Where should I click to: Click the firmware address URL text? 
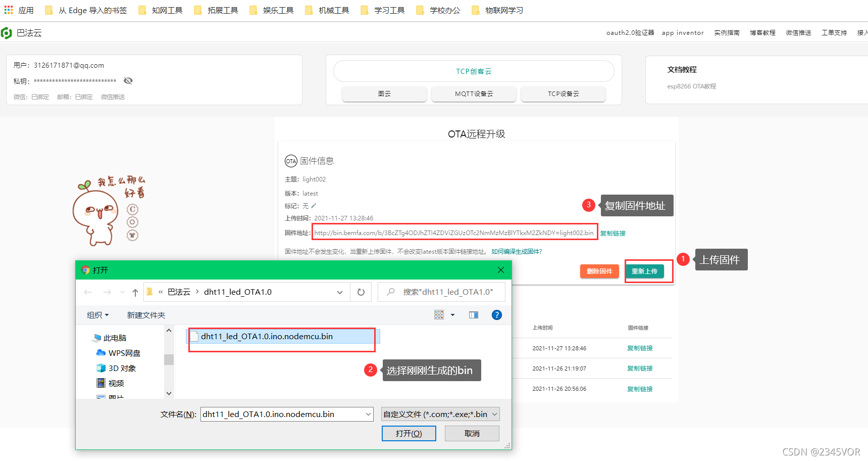pyautogui.click(x=454, y=233)
